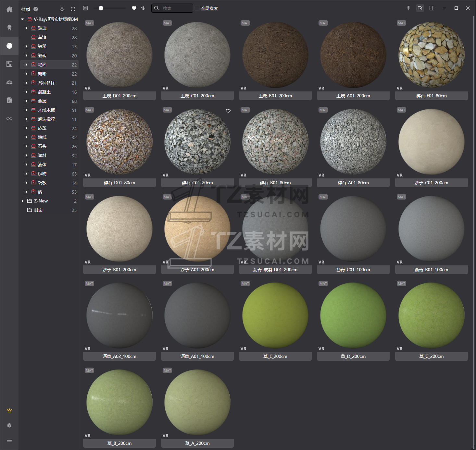
Task: Expand the 各种各样 category arrow
Action: [x=26, y=83]
